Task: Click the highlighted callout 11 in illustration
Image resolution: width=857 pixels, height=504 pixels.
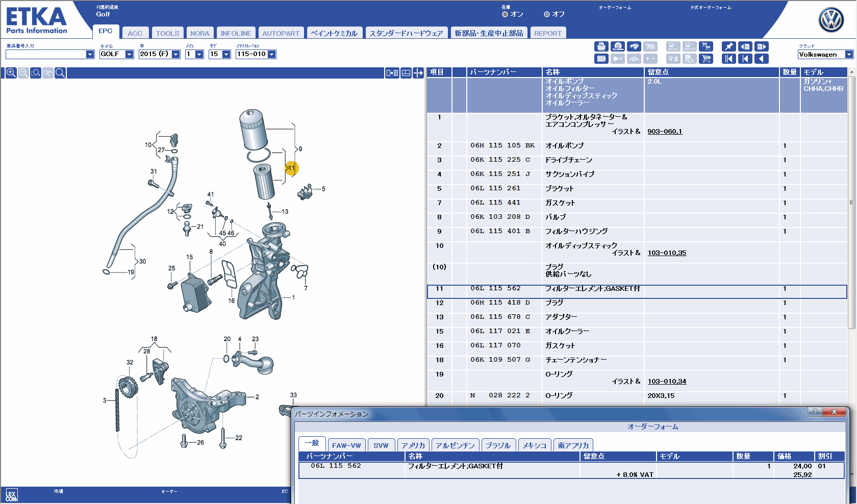Action: [291, 168]
